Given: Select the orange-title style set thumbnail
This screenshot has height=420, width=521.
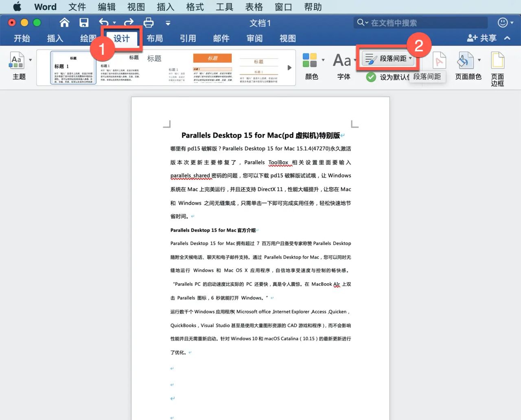Looking at the screenshot, I should (212, 68).
